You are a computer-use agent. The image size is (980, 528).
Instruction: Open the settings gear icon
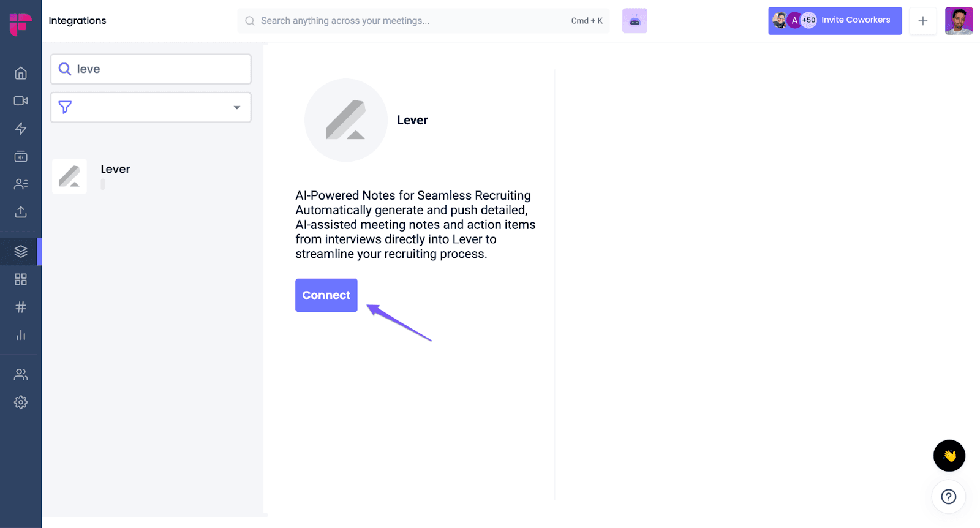(x=21, y=402)
